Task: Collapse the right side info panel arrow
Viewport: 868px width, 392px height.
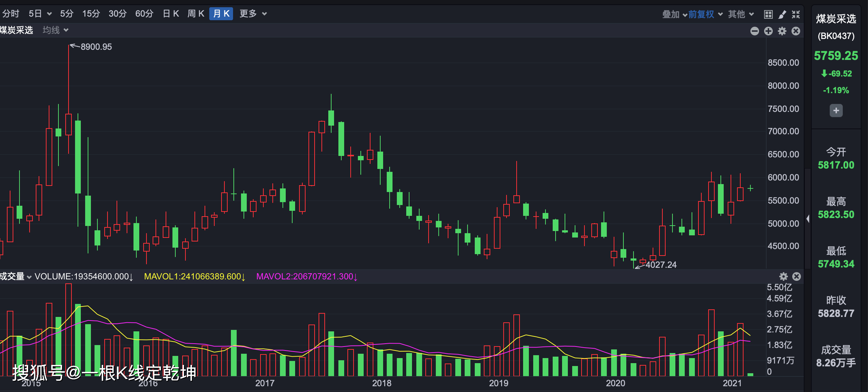Action: pyautogui.click(x=808, y=218)
